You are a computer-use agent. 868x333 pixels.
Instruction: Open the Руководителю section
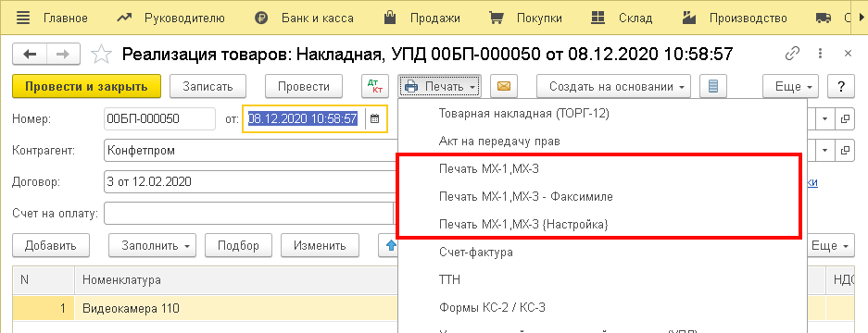pyautogui.click(x=184, y=18)
